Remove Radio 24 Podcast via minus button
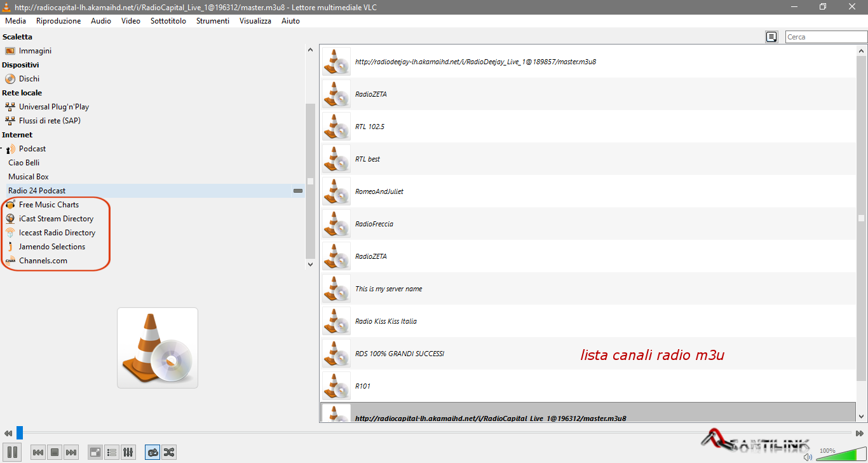868x463 pixels. click(297, 191)
